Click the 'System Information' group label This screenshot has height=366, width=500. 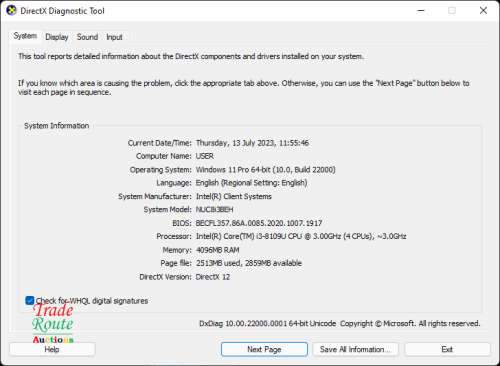[x=56, y=126]
